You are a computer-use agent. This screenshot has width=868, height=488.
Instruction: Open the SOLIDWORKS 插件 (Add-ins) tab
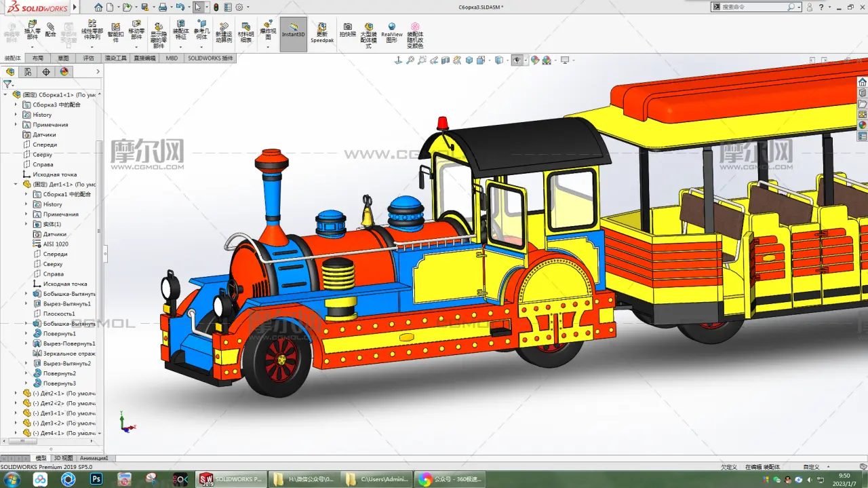coord(210,58)
